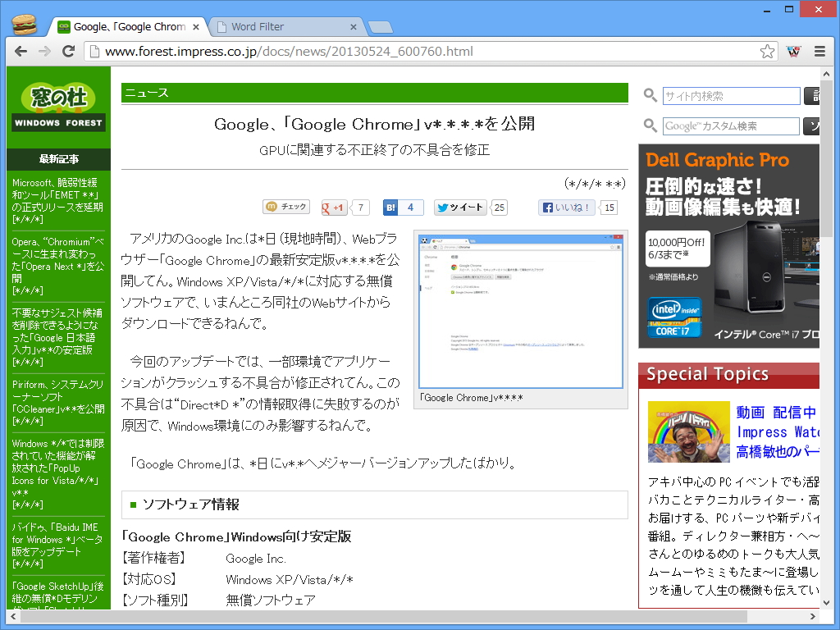
Task: Reload the page with the refresh icon
Action: coord(68,52)
